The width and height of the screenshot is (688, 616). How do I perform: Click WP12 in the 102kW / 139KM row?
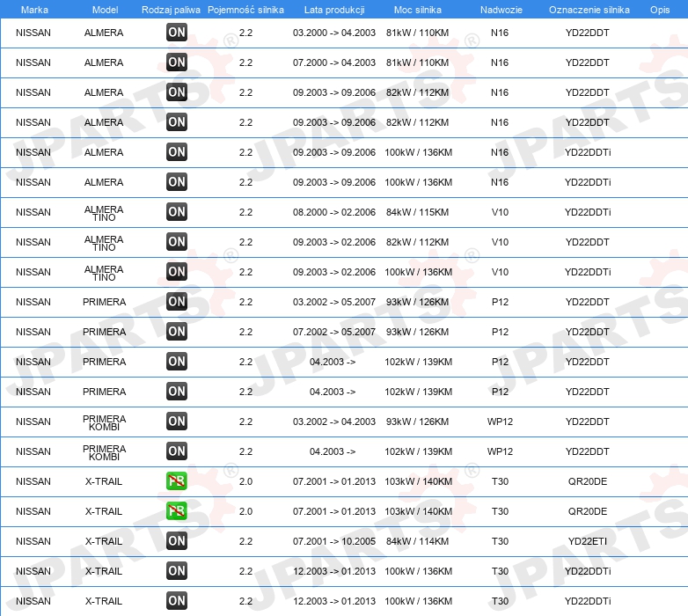point(500,451)
